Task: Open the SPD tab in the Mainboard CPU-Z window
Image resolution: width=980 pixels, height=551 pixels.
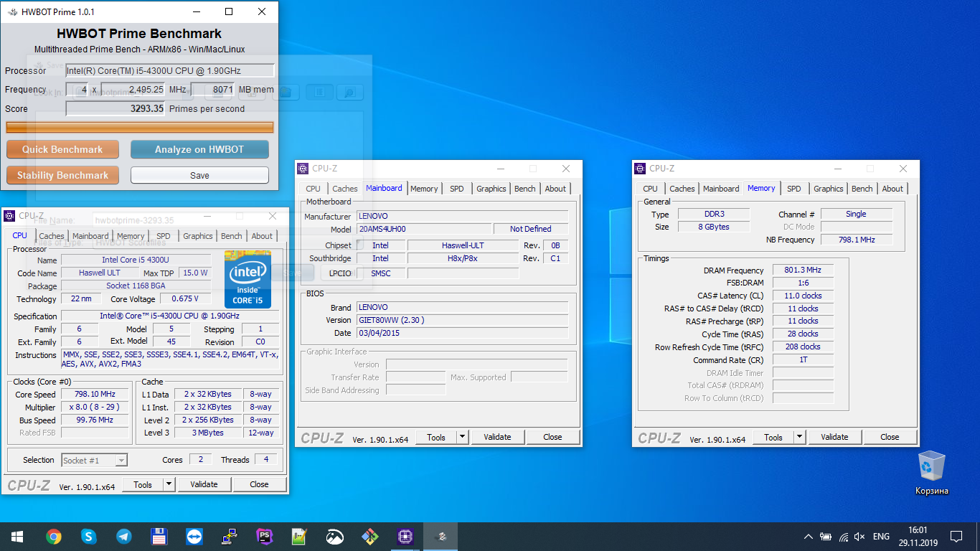Action: pyautogui.click(x=457, y=189)
